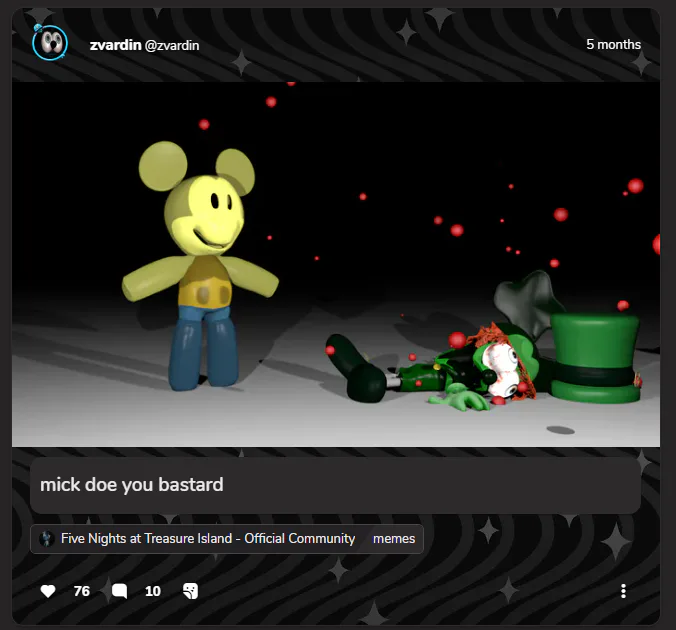Open the memes channel tag
Image resolution: width=676 pixels, height=630 pixels.
point(394,539)
